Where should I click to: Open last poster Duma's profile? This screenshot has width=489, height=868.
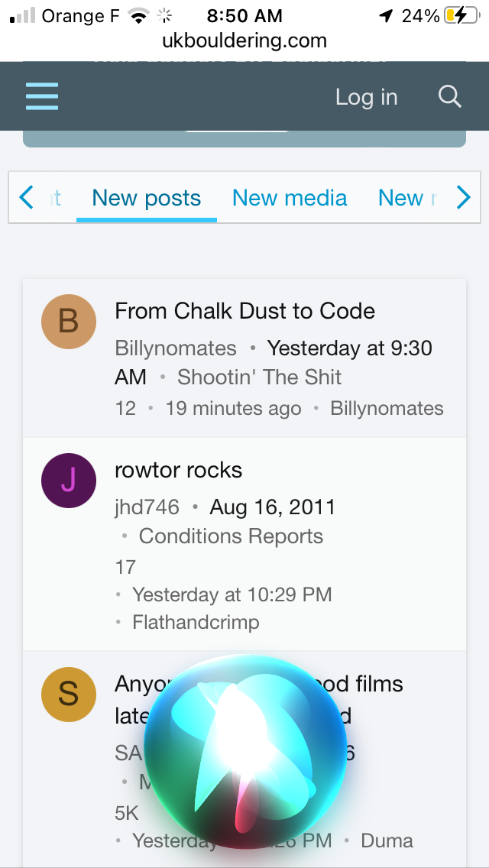(x=387, y=841)
